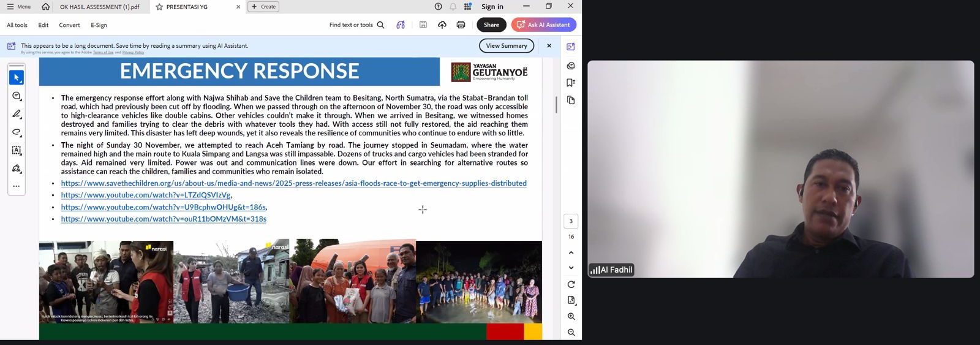Zoom in on the document

click(x=571, y=316)
